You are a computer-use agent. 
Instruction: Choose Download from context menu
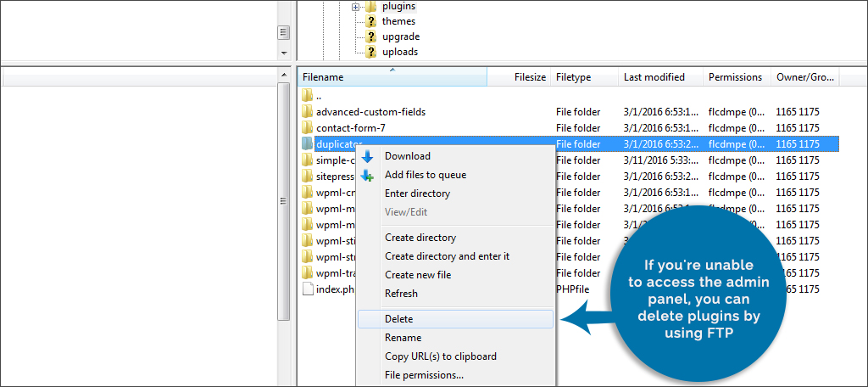tap(455, 156)
